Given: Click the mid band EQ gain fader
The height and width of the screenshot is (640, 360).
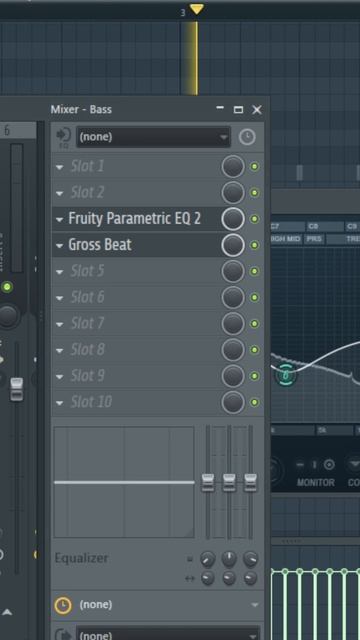Looking at the screenshot, I should [229, 483].
